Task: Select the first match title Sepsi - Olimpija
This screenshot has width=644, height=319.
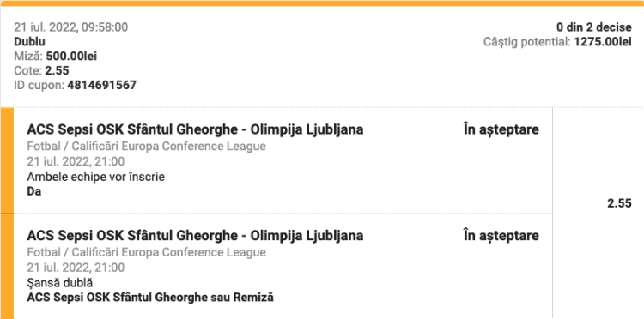Action: pos(195,129)
